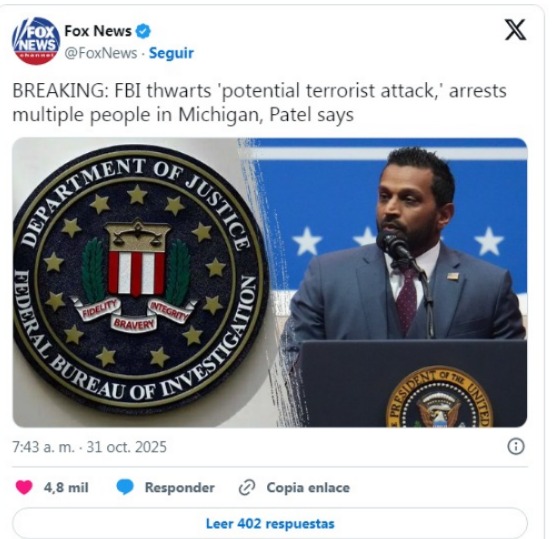Viewport: 552px width, 539px height.
Task: Click the blue verified badge
Action: click(143, 31)
